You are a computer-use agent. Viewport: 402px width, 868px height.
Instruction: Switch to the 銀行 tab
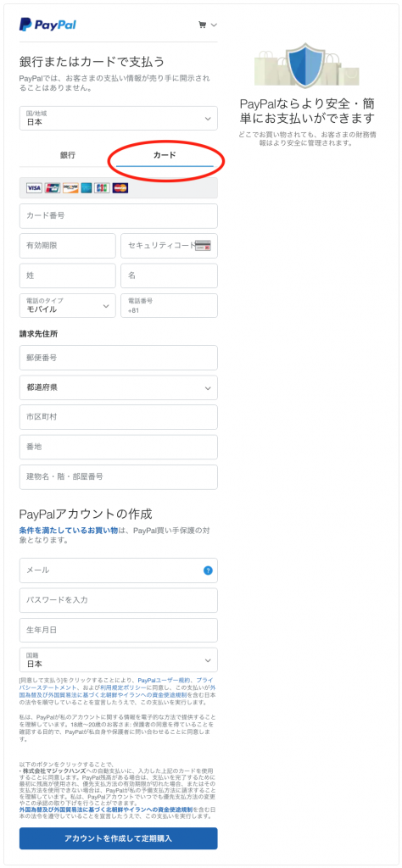point(68,155)
